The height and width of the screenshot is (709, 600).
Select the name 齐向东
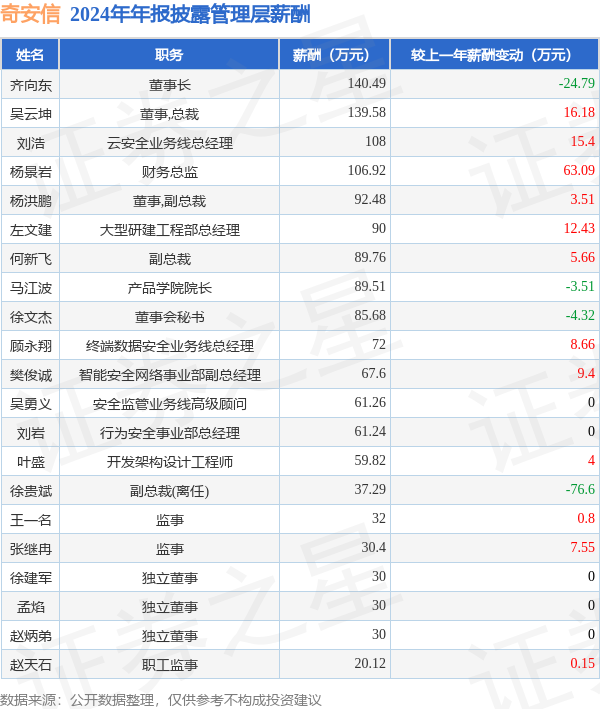coord(31,85)
